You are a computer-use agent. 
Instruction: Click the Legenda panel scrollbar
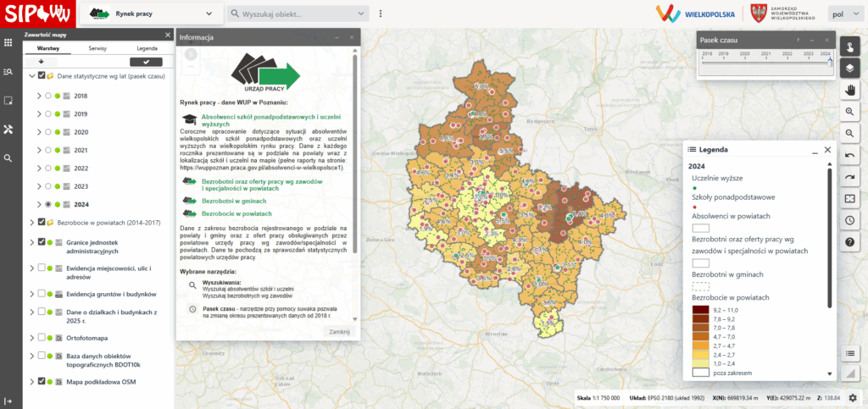coord(829,238)
